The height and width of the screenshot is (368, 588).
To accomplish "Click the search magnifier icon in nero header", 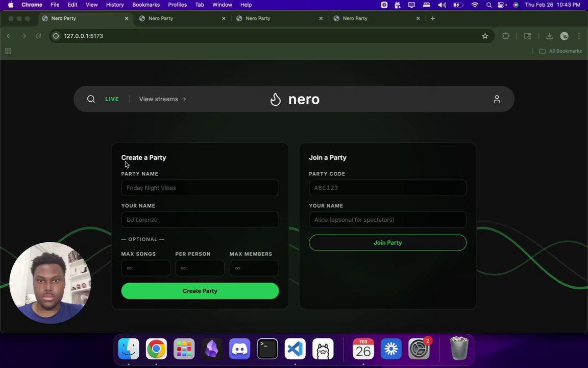I will 91,99.
